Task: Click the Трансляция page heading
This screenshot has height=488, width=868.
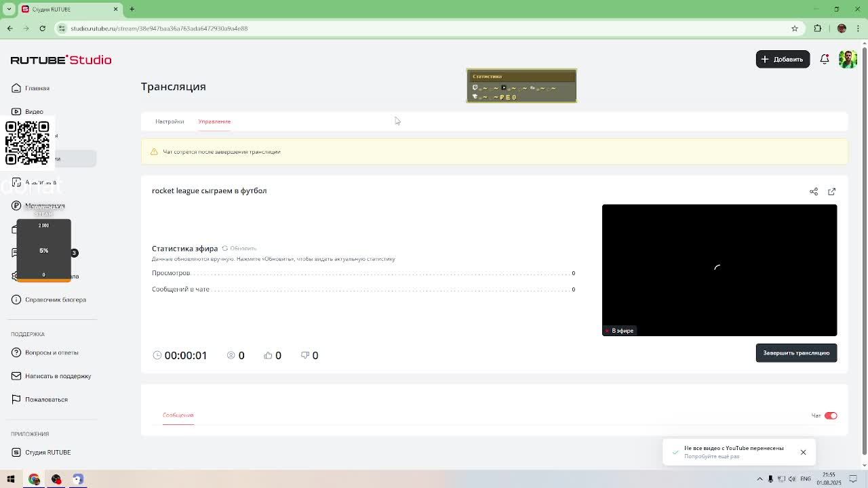Action: tap(174, 87)
